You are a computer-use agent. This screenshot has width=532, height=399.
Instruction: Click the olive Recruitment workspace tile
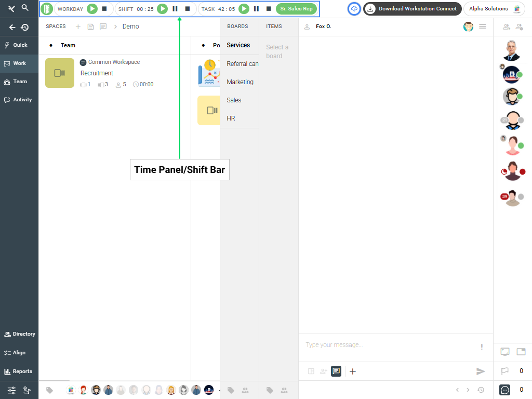coord(60,73)
